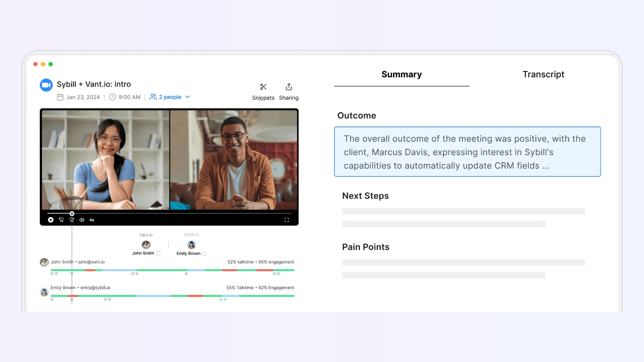Expand the 2 people dropdown chevron
This screenshot has height=362, width=644.
click(x=188, y=97)
